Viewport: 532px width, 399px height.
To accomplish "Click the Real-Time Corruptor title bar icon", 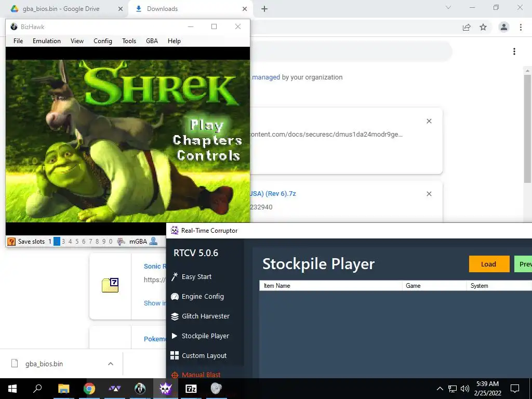I will click(175, 230).
